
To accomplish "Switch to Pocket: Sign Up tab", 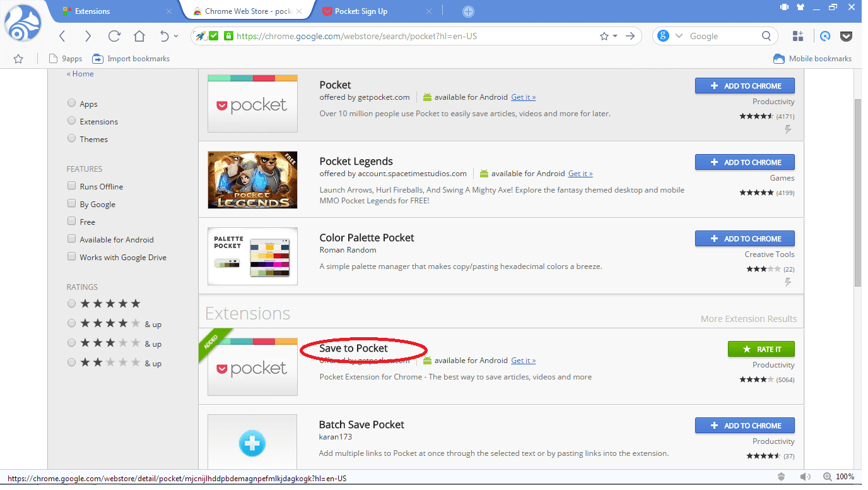I will coord(379,11).
